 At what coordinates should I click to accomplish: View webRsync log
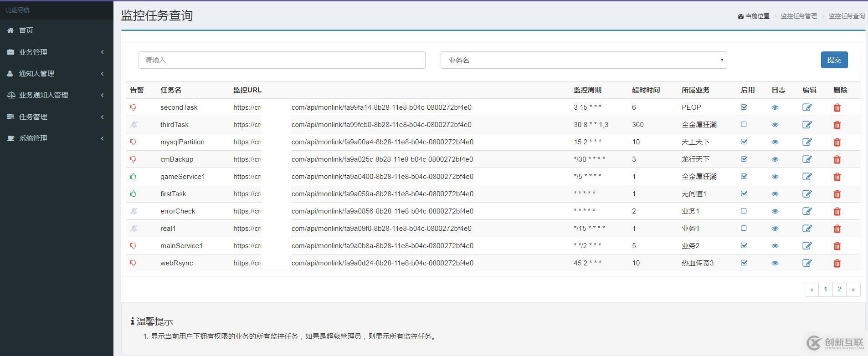(775, 263)
